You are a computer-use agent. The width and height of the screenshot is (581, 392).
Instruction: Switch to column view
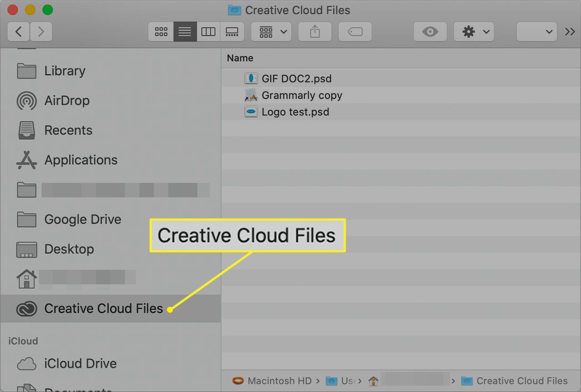pos(209,32)
